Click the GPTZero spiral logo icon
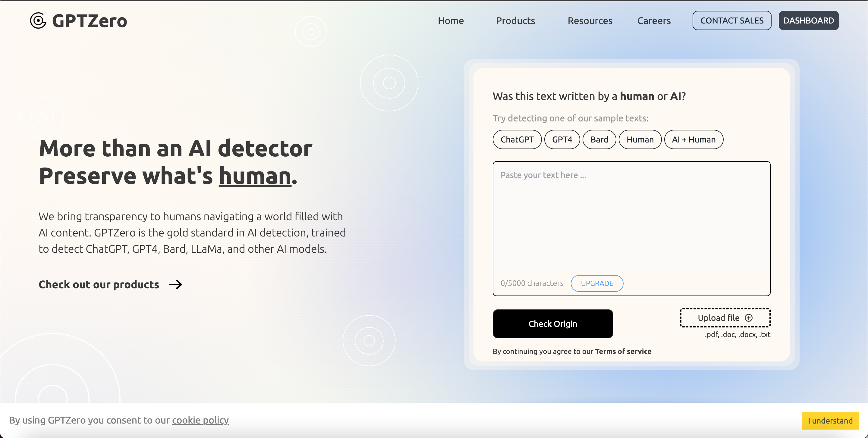The height and width of the screenshot is (438, 868). [38, 20]
